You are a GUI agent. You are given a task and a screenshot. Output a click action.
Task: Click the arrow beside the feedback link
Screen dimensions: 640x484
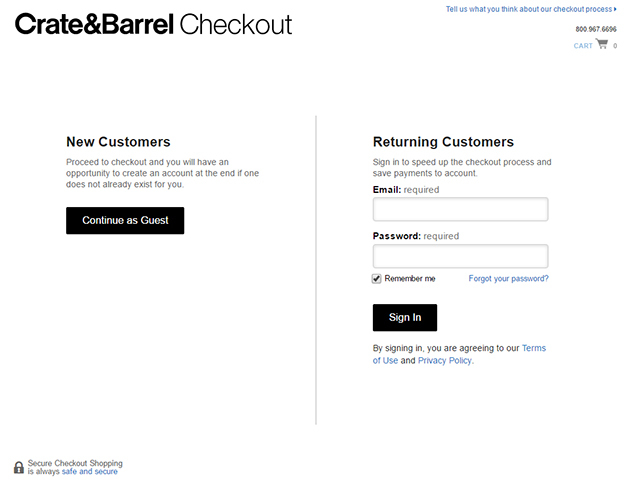[x=615, y=9]
